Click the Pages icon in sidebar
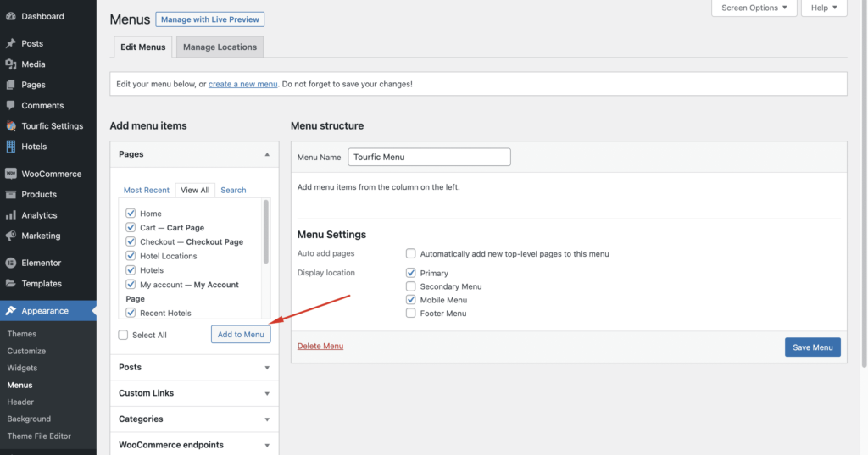Image resolution: width=868 pixels, height=455 pixels. [11, 85]
